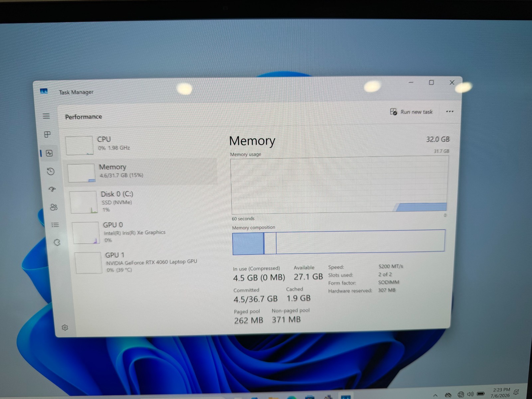Image resolution: width=532 pixels, height=399 pixels.
Task: Open the Users page icon
Action: [54, 207]
